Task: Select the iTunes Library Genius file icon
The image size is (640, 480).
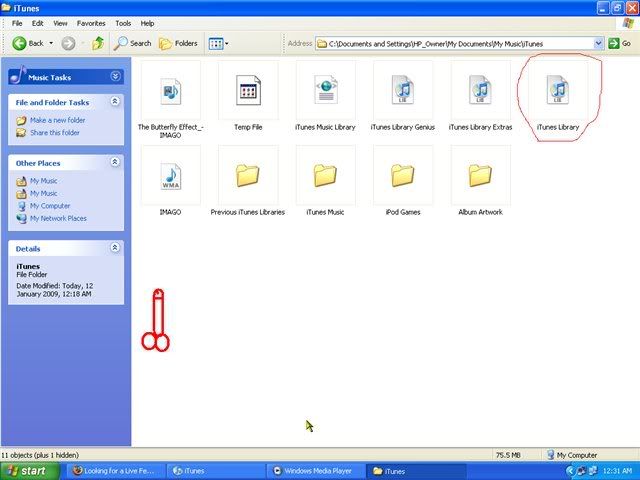Action: [x=403, y=89]
